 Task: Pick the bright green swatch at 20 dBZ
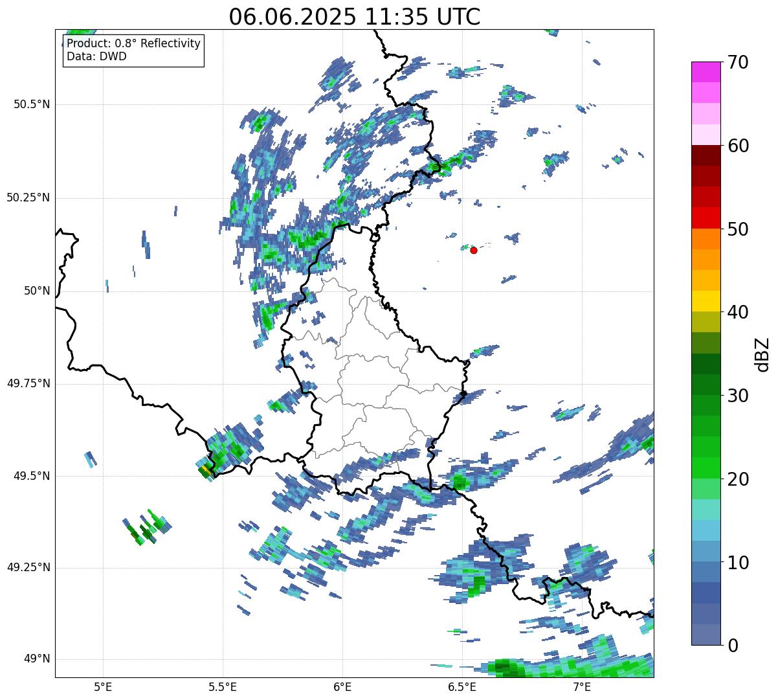pos(706,468)
